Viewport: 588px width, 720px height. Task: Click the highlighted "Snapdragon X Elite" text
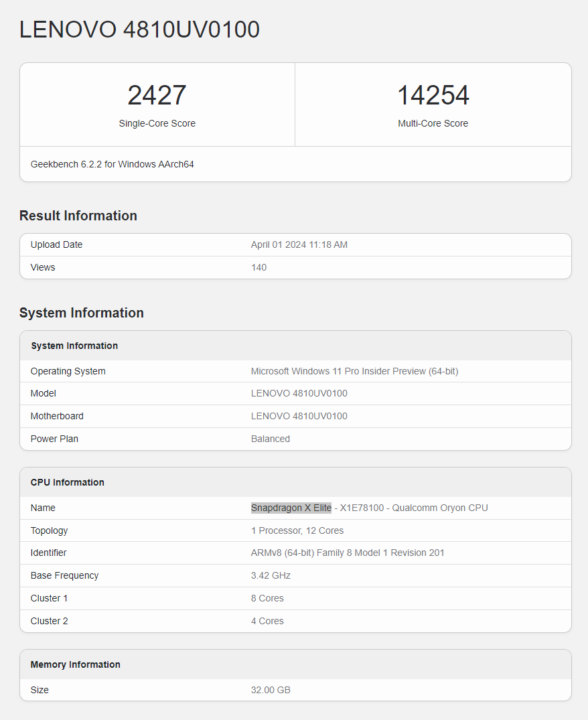[x=291, y=508]
